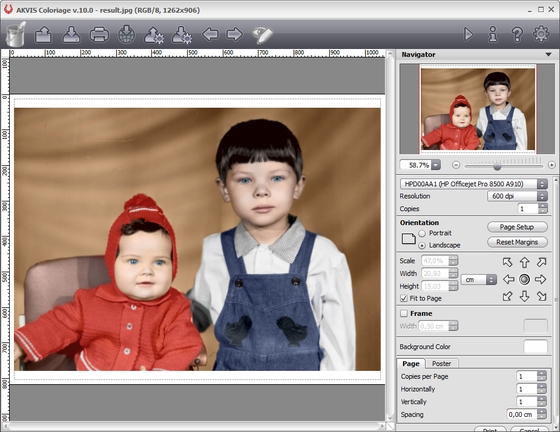The width and height of the screenshot is (560, 432).
Task: Click the Print toolbar icon
Action: [99, 35]
